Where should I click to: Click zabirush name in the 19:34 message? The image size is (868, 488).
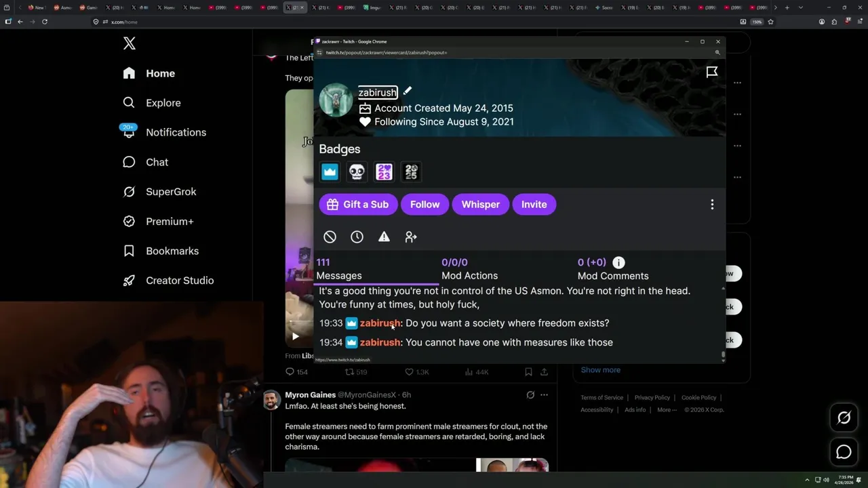pos(380,342)
